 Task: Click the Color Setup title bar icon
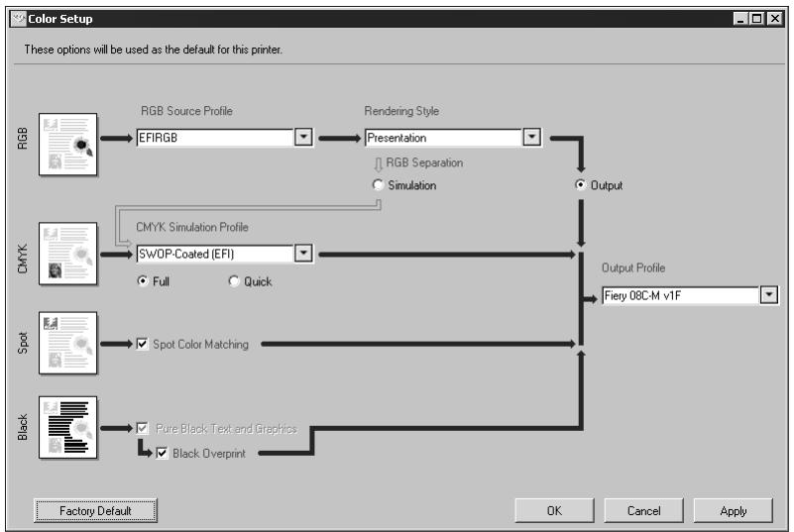(19, 19)
